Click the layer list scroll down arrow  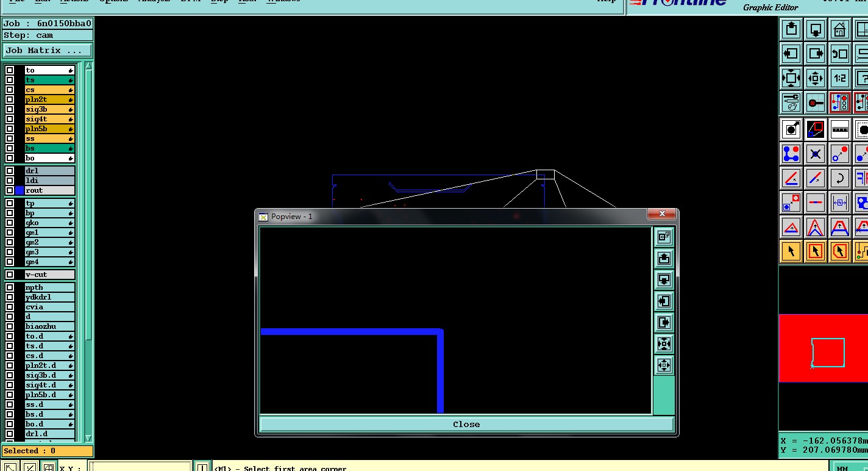click(88, 438)
